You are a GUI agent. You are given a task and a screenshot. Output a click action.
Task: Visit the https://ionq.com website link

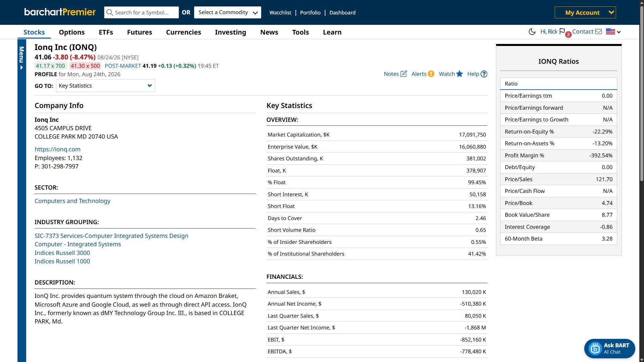(57, 149)
